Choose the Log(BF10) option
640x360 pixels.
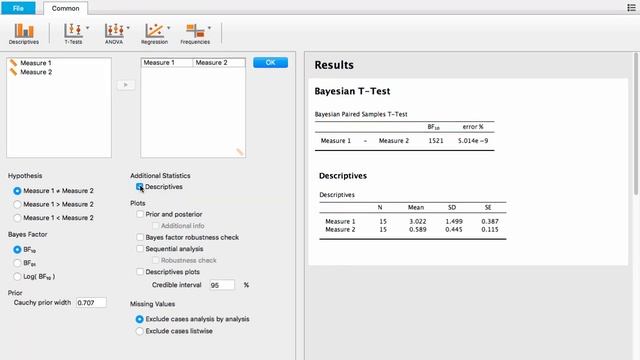point(17,277)
